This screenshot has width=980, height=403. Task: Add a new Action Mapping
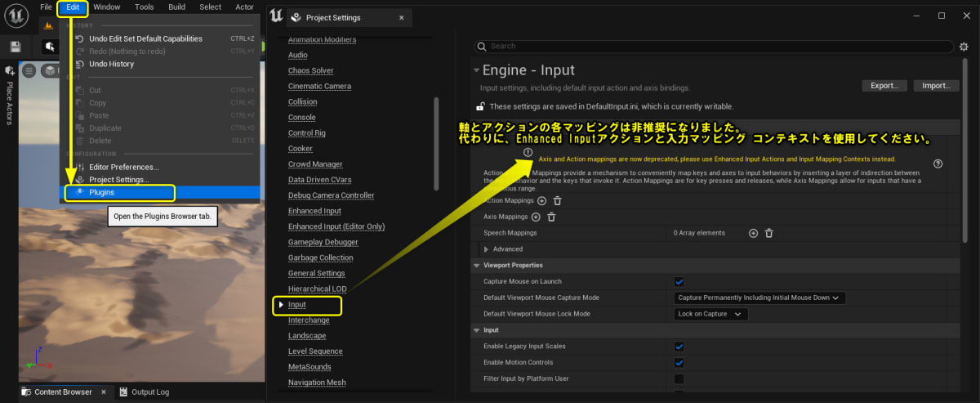click(x=541, y=200)
